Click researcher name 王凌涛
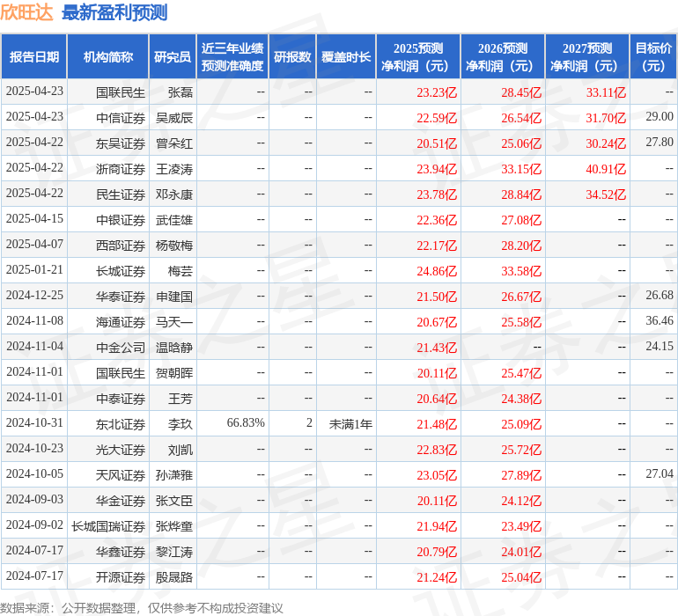Screen dimensions: 678x616 (x=174, y=169)
